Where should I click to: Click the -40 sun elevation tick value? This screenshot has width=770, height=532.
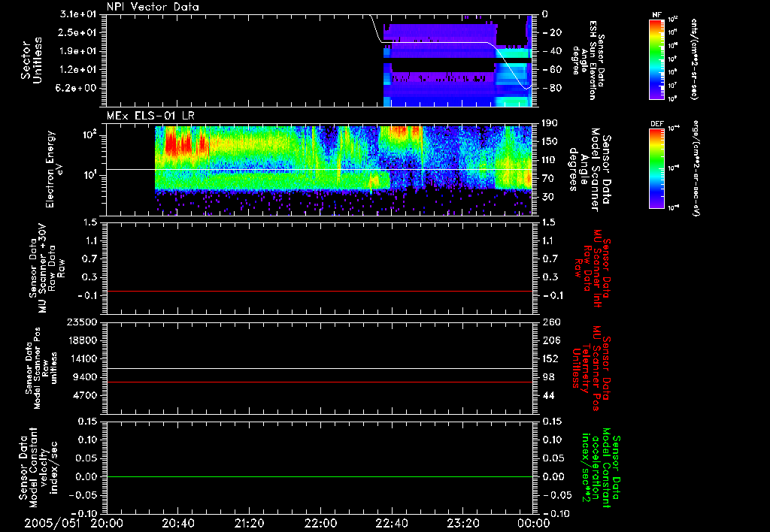tap(551, 51)
